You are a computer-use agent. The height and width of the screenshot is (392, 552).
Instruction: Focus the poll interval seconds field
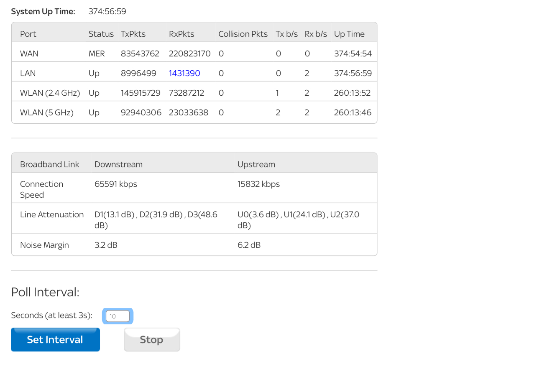point(118,316)
